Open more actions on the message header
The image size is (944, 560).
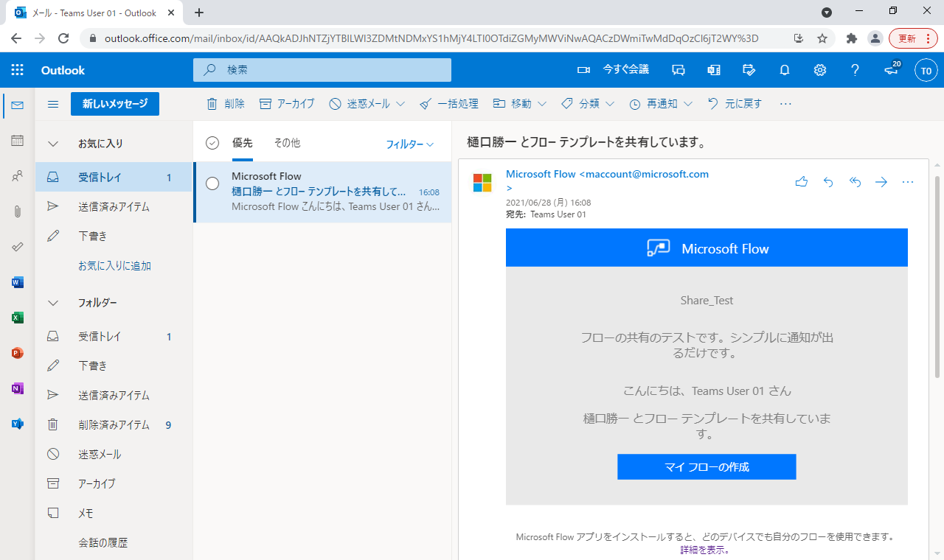coord(908,182)
